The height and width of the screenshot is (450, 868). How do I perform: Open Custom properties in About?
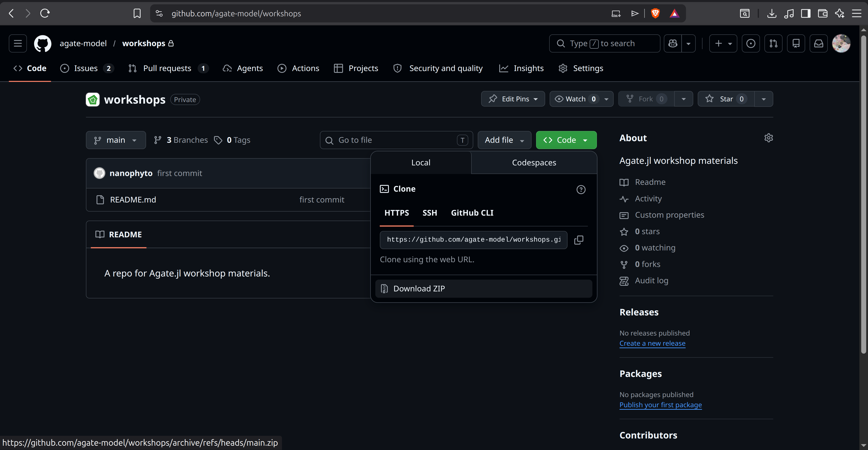pyautogui.click(x=662, y=215)
